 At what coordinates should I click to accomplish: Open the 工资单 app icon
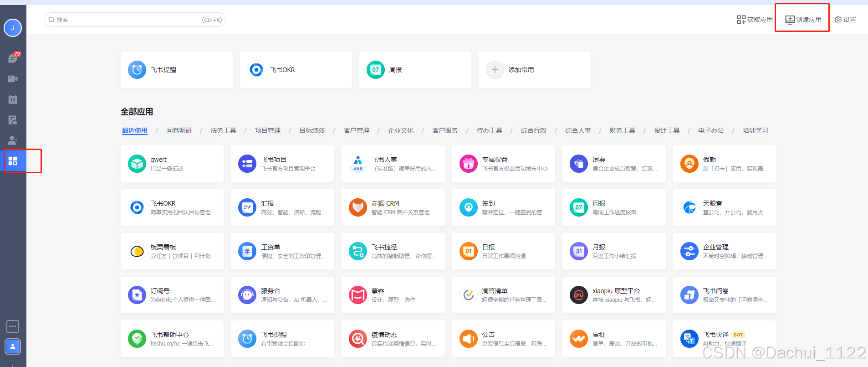(247, 251)
